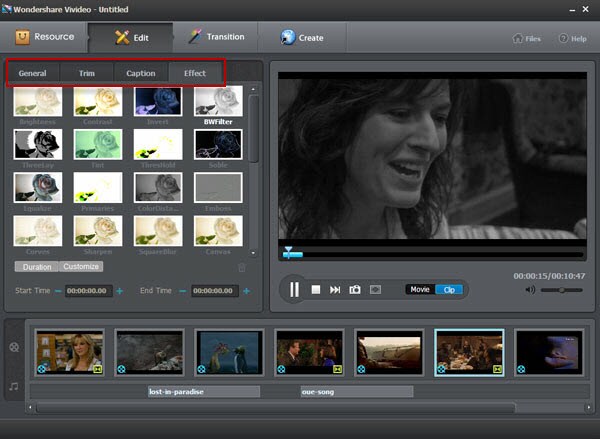This screenshot has width=600, height=439.
Task: Click the Customize button
Action: coord(81,266)
